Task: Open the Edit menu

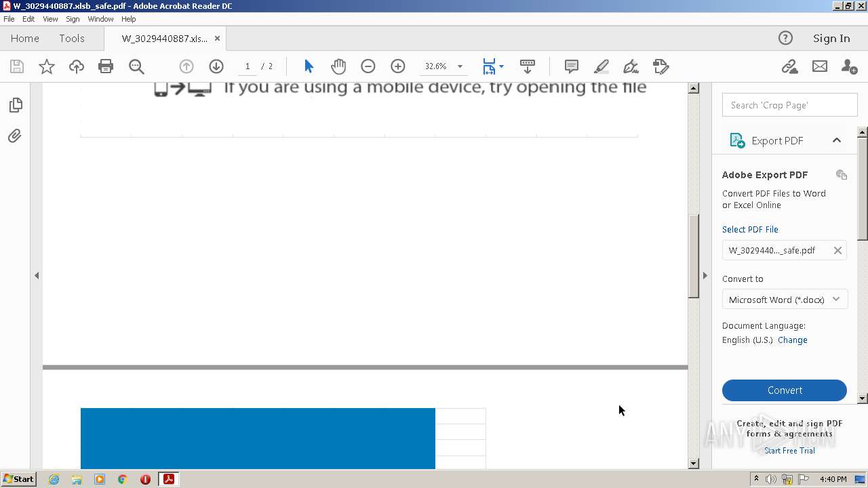Action: [x=28, y=19]
